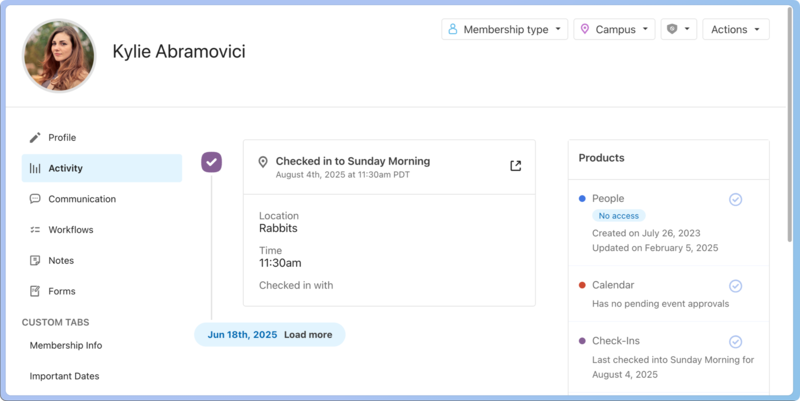Click the Workflows checklist icon
Viewport: 800px width, 401px height.
pyautogui.click(x=35, y=230)
